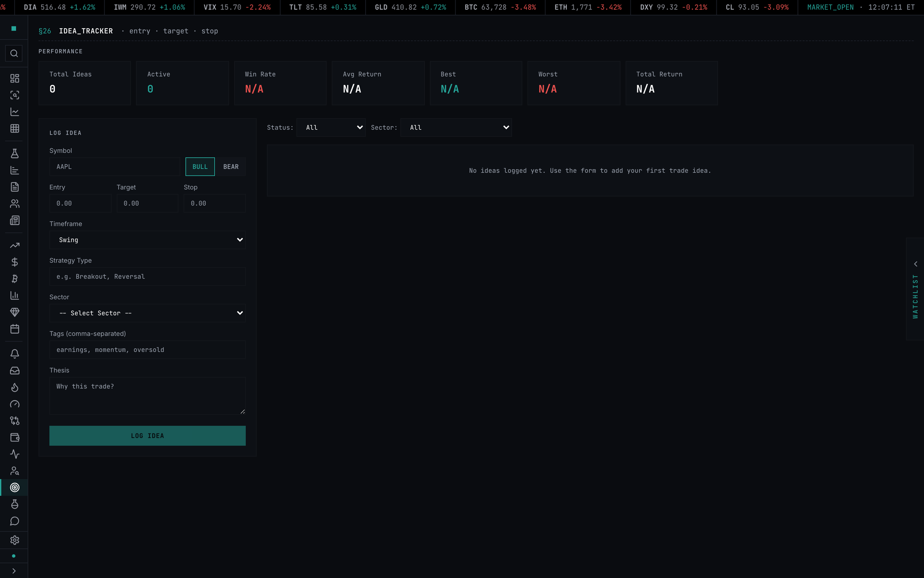This screenshot has height=578, width=924.
Task: Open the activity pulse icon in the sidebar
Action: [x=14, y=454]
